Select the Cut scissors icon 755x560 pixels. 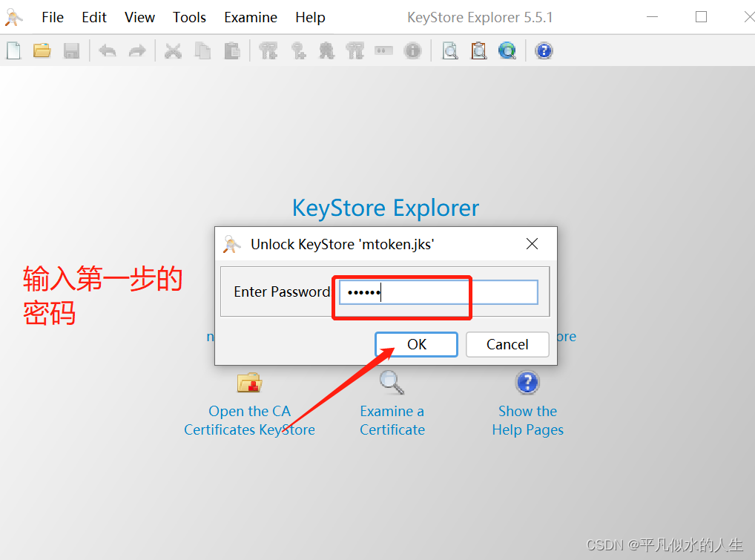pos(173,50)
